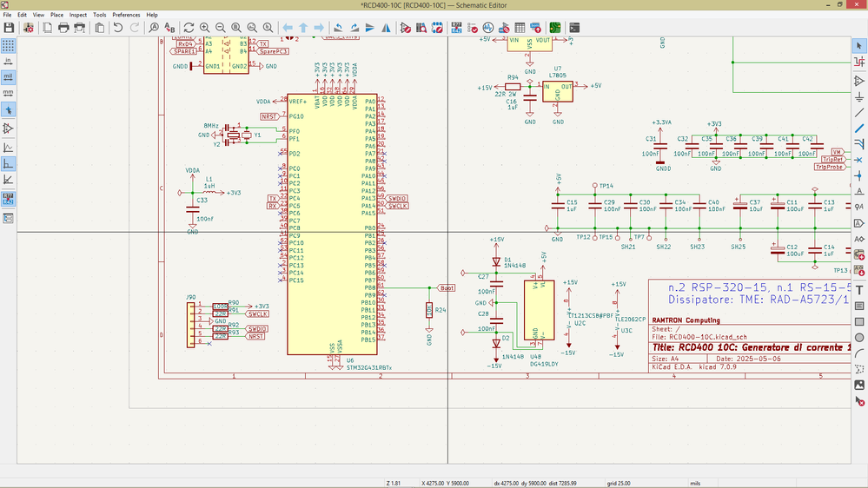
Task: Open the Preferences menu
Action: click(x=126, y=15)
